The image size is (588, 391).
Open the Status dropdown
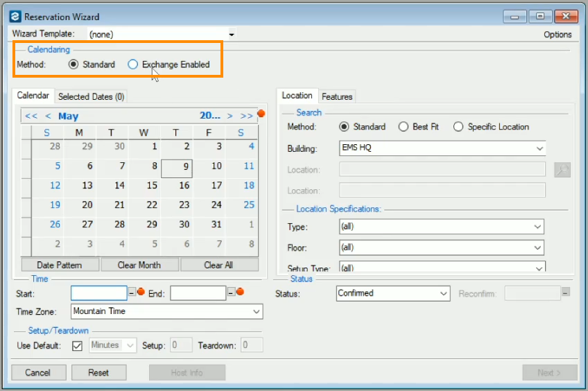point(444,294)
